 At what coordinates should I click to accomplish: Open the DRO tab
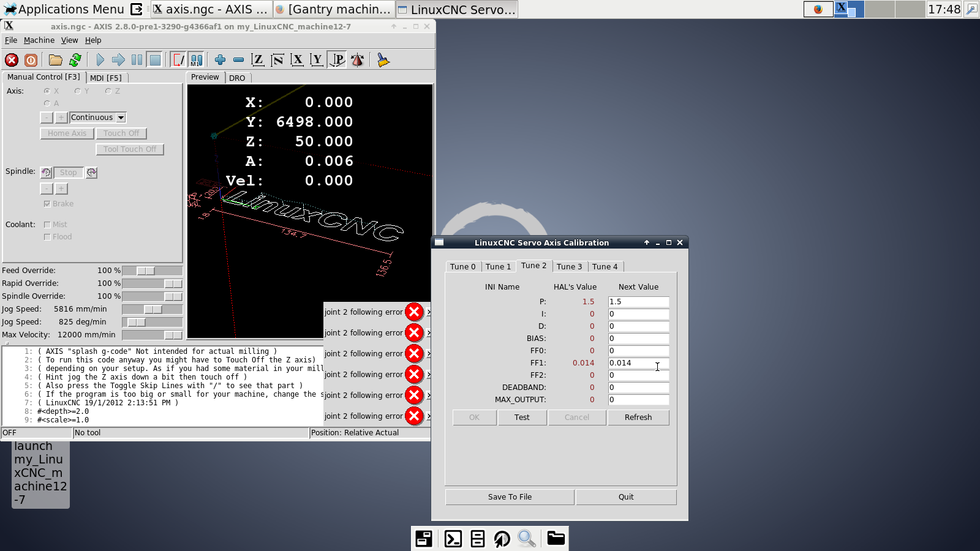tap(237, 78)
